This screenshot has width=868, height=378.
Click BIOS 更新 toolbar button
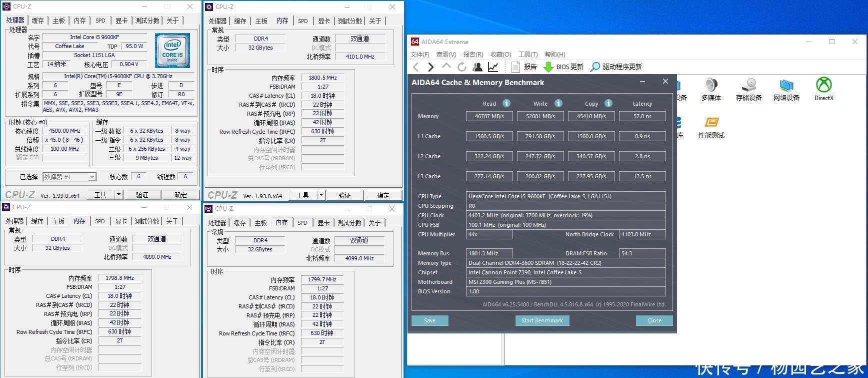point(563,67)
